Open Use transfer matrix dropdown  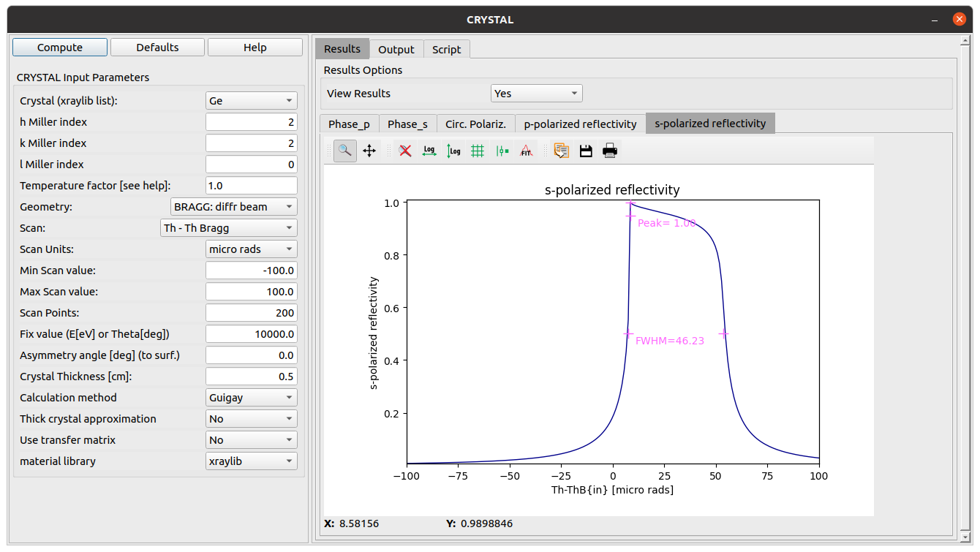point(252,440)
